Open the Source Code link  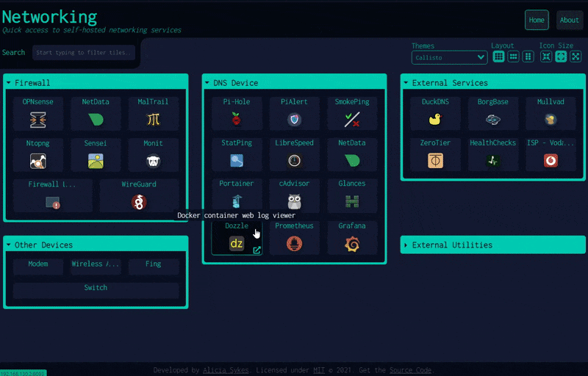point(410,370)
